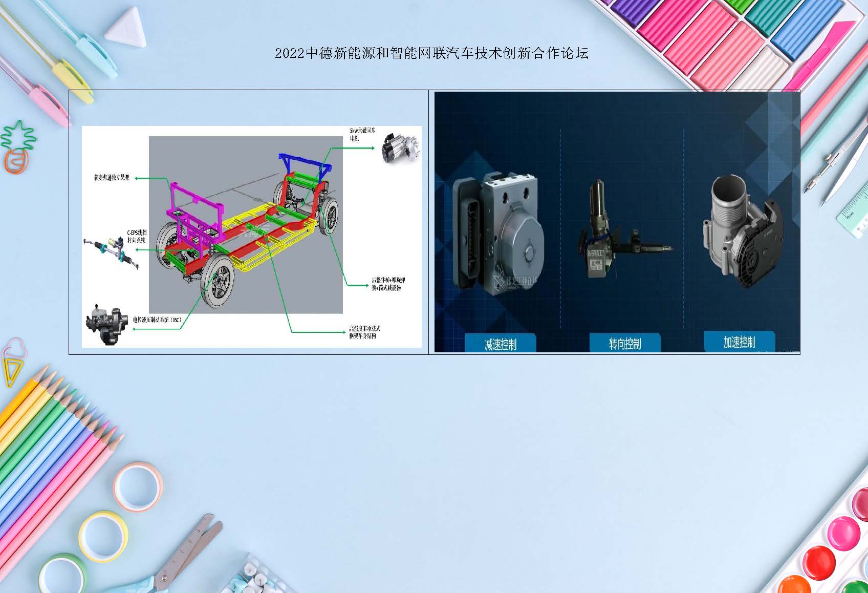Click the 电控液压制动系统 (IBC) label
This screenshot has height=593, width=868.
[157, 320]
